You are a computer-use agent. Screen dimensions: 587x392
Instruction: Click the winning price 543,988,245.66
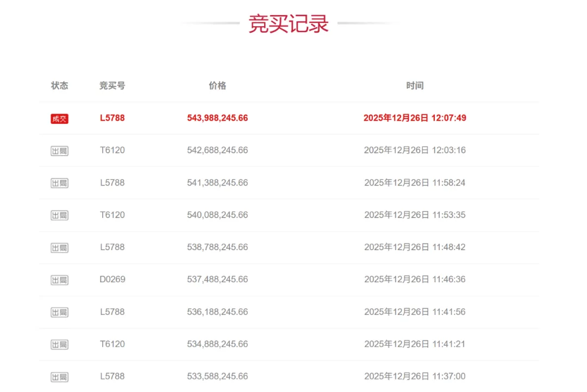pyautogui.click(x=217, y=118)
